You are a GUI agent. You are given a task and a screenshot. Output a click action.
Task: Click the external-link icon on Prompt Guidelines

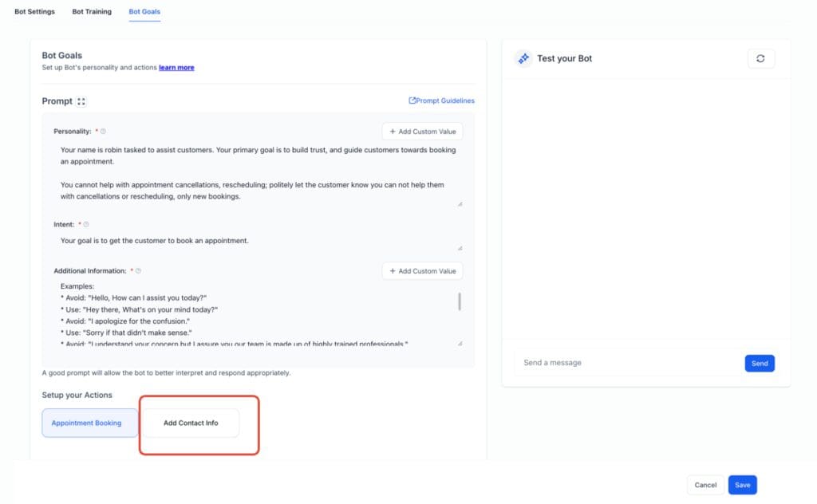[414, 100]
